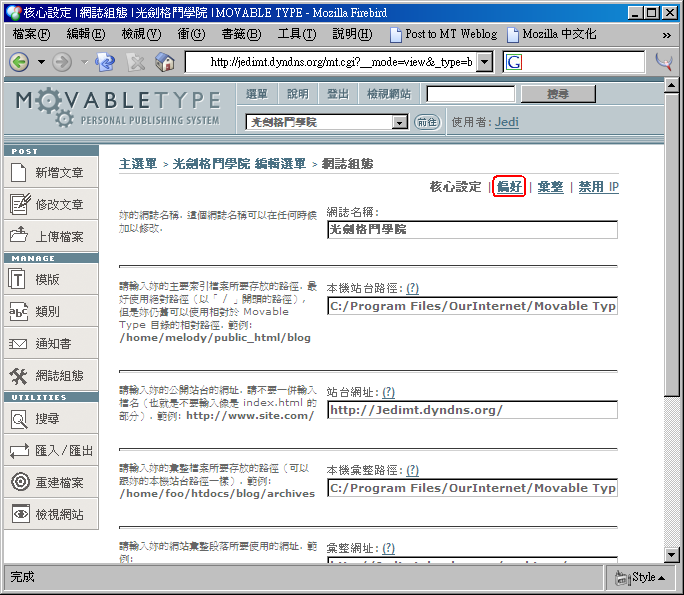Click the header search text field
The width and height of the screenshot is (684, 595).
(471, 94)
